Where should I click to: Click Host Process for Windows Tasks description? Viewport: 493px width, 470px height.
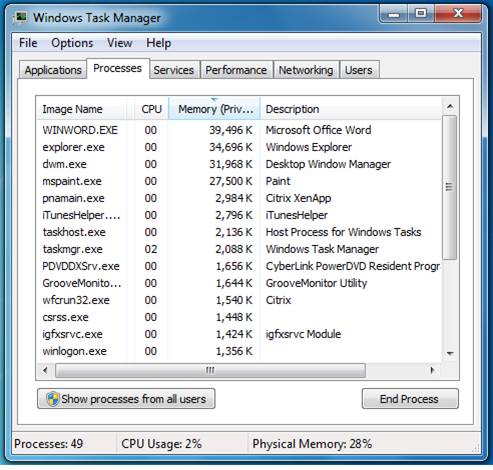tap(343, 232)
